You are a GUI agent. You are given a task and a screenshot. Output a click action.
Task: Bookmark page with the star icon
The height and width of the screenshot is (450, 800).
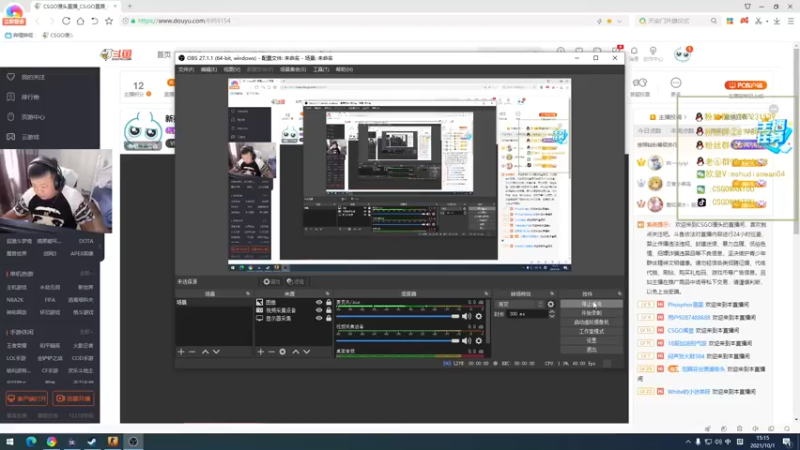(x=109, y=21)
